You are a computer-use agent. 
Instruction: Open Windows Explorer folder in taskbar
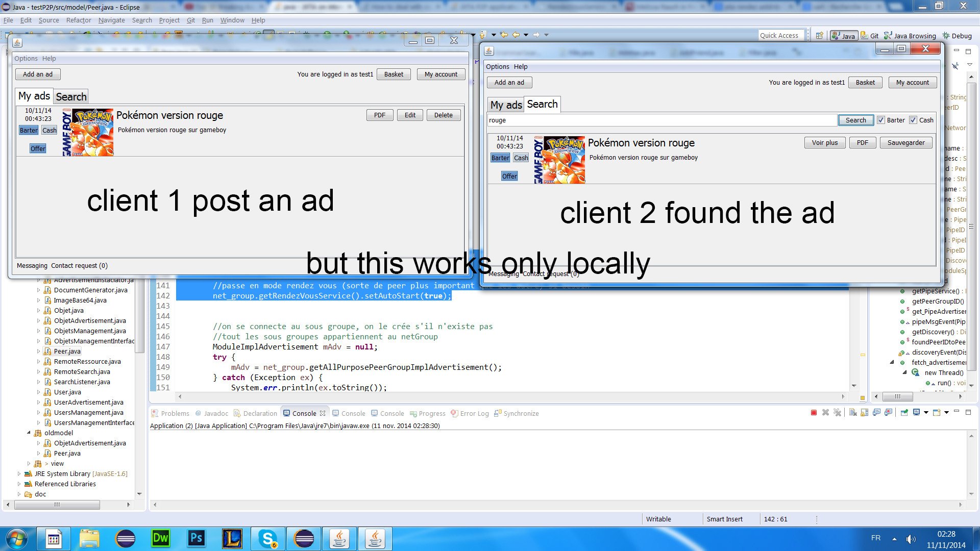(89, 539)
